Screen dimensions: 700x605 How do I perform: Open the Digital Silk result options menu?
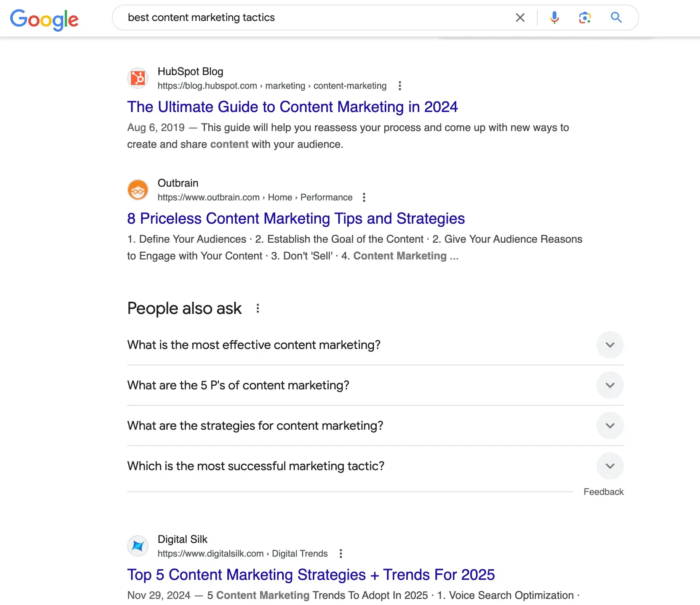click(x=341, y=554)
